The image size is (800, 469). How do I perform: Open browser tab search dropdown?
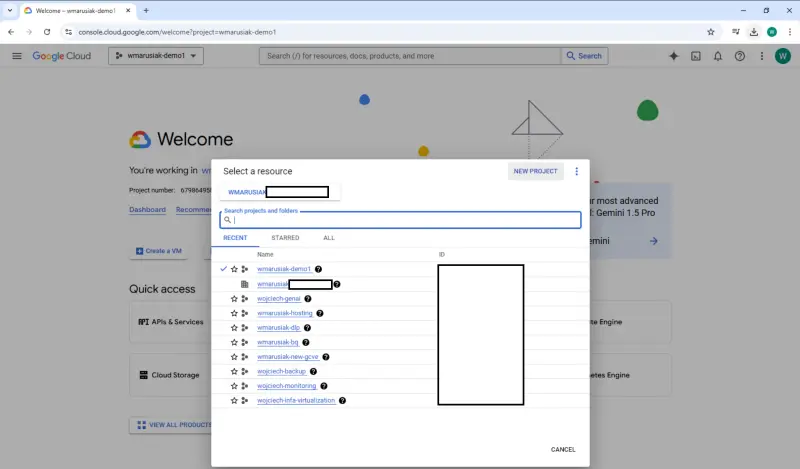click(x=10, y=10)
